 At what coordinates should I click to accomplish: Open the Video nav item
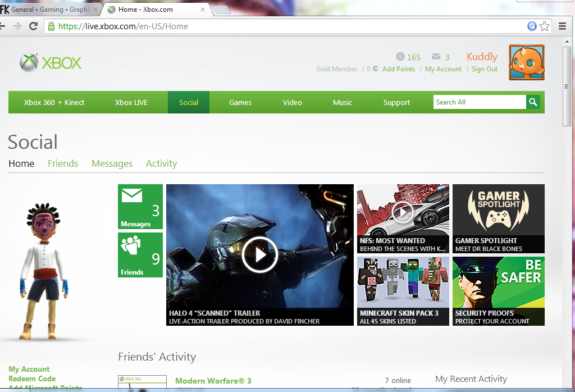pyautogui.click(x=292, y=102)
